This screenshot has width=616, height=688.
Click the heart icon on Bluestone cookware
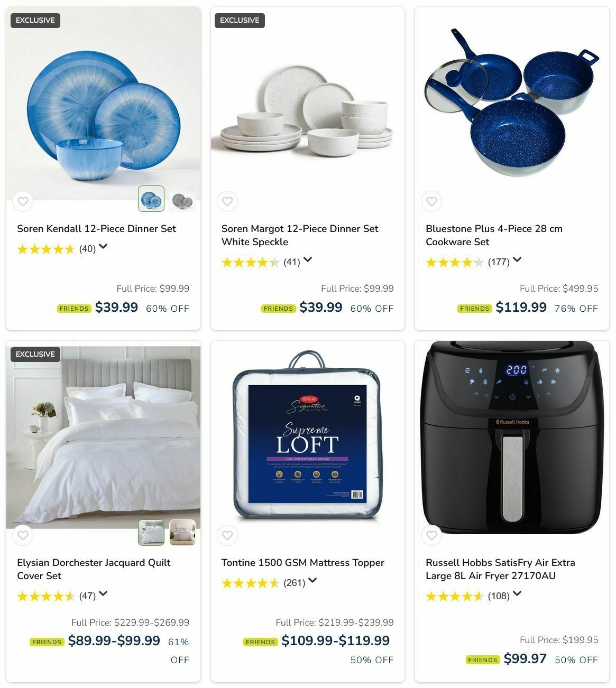click(431, 201)
